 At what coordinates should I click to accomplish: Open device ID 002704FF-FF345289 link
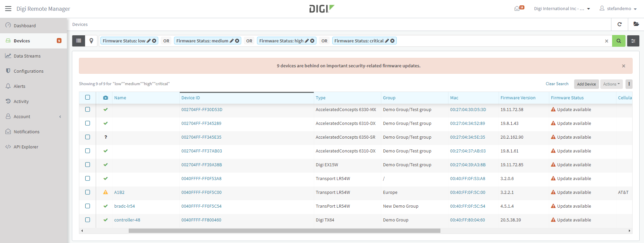201,123
